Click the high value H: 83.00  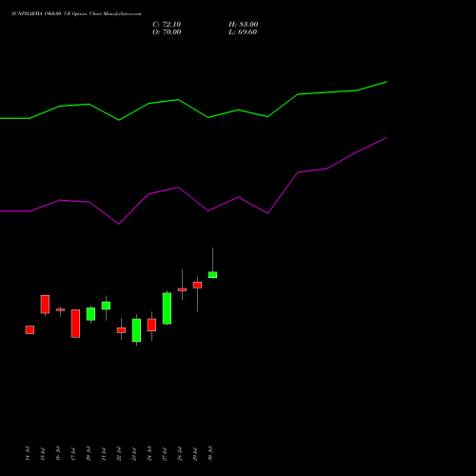pos(243,25)
